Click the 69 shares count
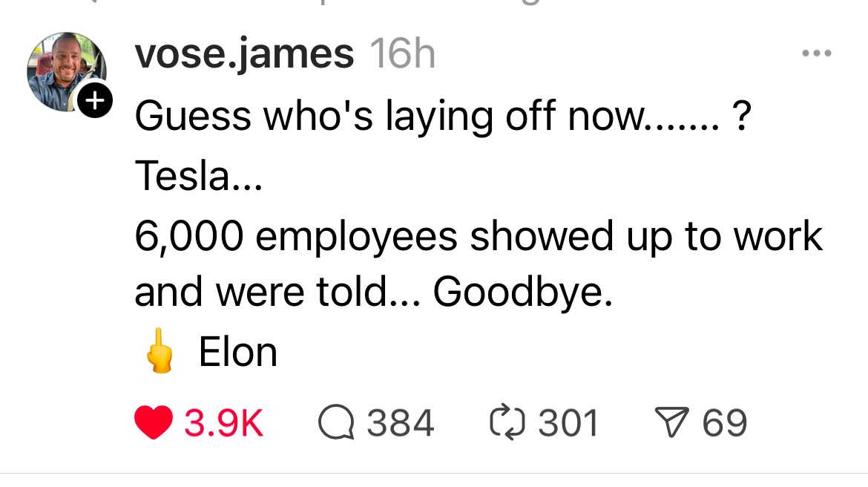The width and height of the screenshot is (868, 487). coord(725,423)
